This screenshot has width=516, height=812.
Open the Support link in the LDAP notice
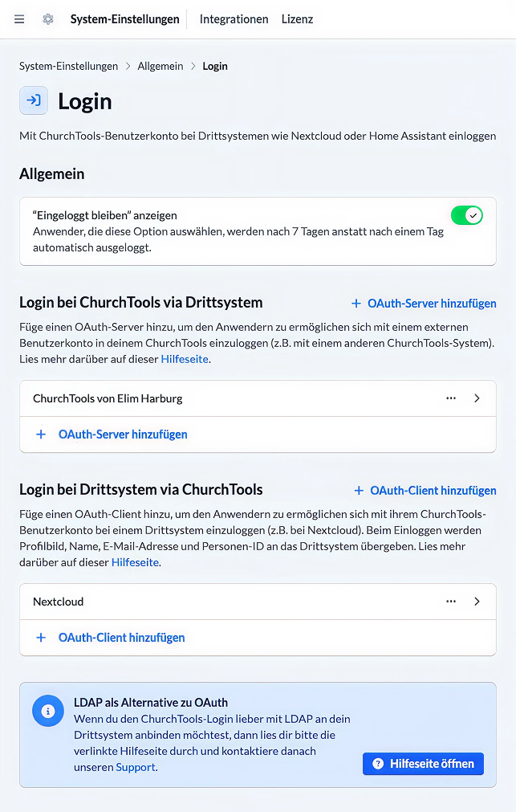[x=135, y=767]
